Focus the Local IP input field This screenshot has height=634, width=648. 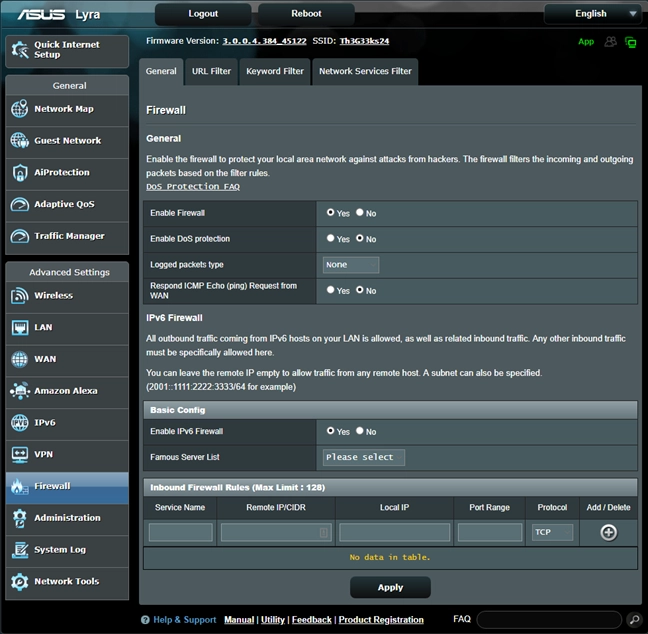[394, 532]
